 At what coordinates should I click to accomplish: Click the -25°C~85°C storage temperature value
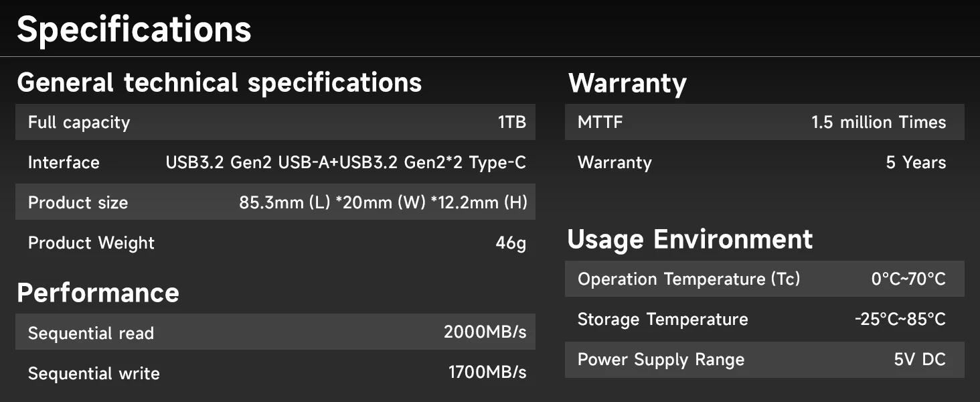pyautogui.click(x=900, y=320)
